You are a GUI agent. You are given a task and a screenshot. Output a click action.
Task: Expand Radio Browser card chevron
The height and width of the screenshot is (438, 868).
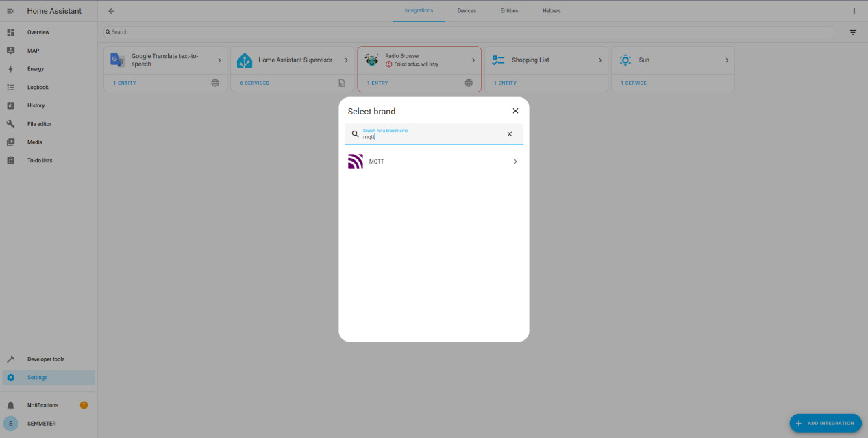point(473,60)
